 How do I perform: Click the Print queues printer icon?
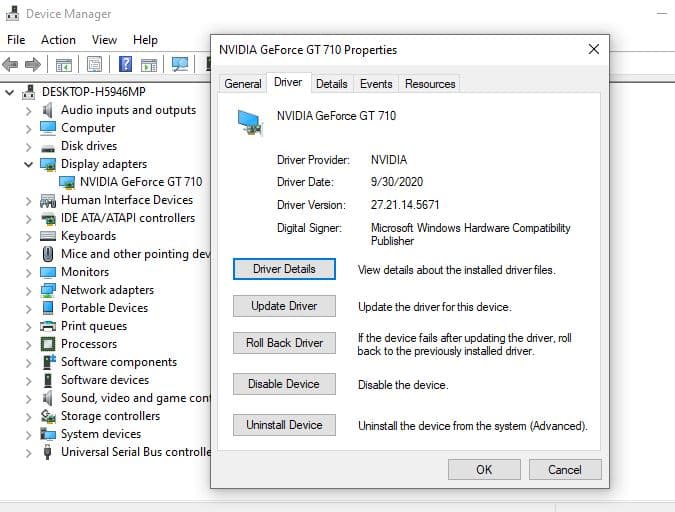pos(48,326)
